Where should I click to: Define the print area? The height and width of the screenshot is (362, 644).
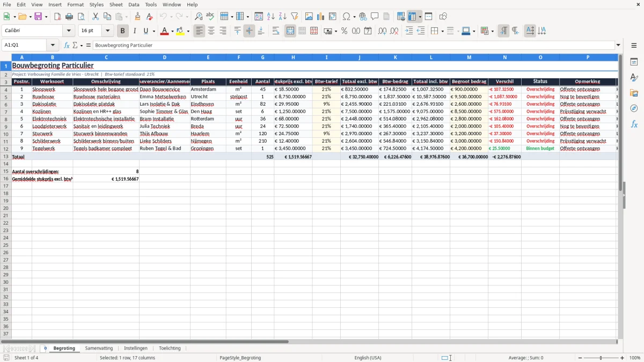pos(400,17)
